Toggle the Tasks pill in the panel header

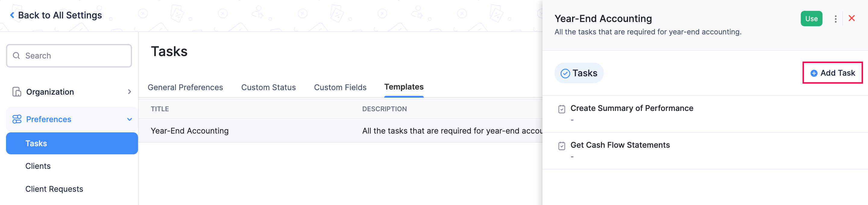[579, 73]
